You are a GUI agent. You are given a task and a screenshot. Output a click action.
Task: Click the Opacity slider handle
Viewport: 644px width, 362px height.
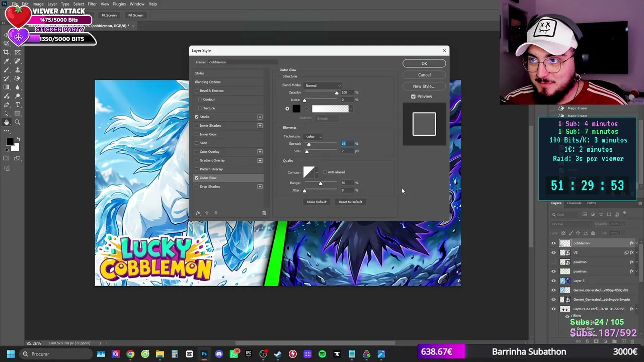[x=337, y=93]
